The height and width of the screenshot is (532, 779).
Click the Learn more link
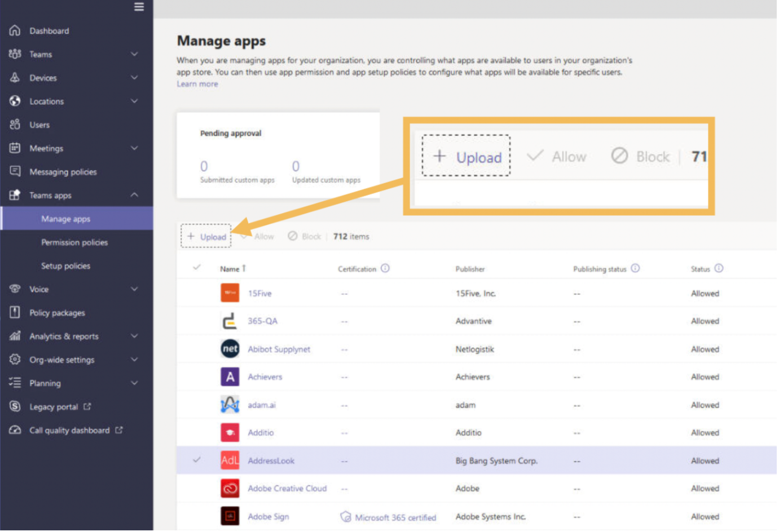(197, 84)
